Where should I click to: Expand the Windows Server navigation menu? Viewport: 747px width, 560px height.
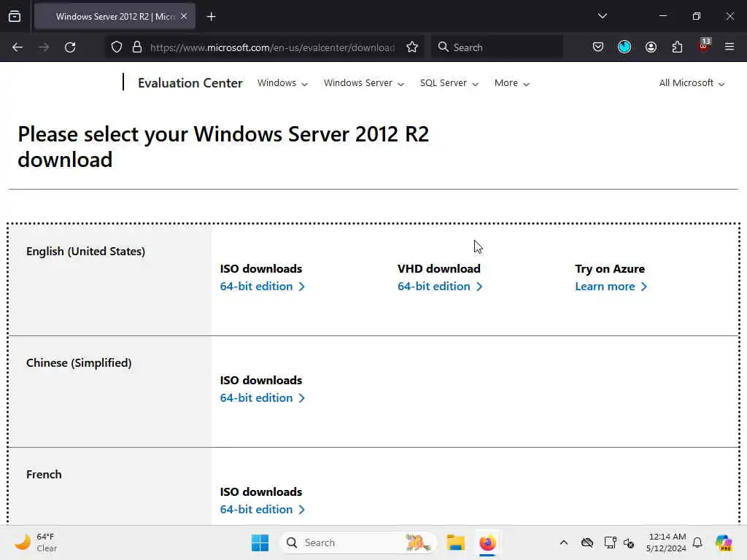pos(364,83)
